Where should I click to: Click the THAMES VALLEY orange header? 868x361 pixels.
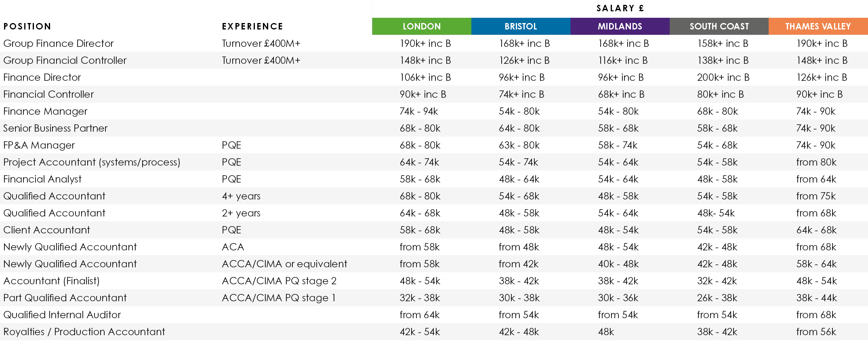coord(818,27)
